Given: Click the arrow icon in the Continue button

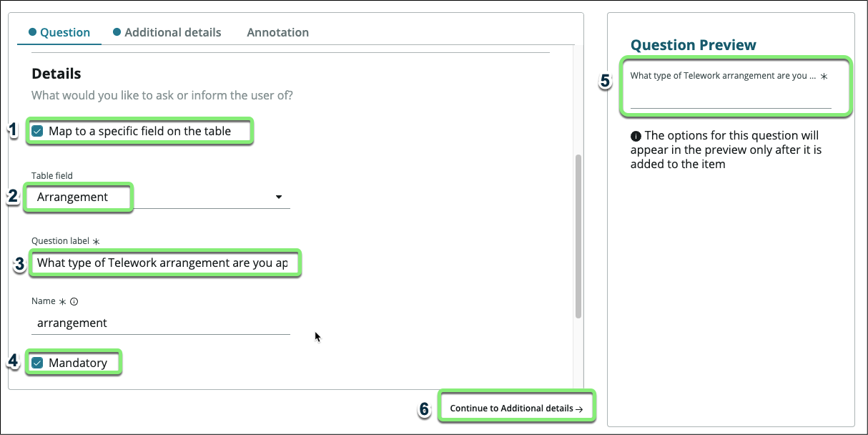Looking at the screenshot, I should coord(579,409).
